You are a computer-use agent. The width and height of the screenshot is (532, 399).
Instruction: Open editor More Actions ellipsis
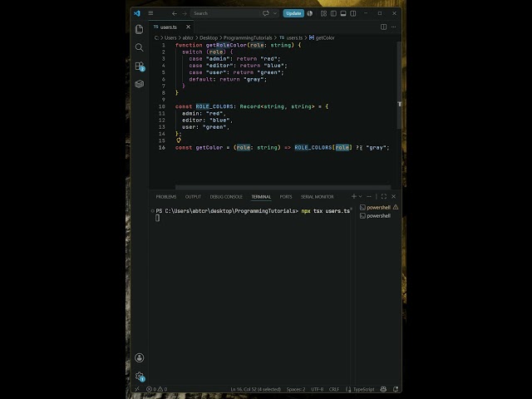point(393,27)
